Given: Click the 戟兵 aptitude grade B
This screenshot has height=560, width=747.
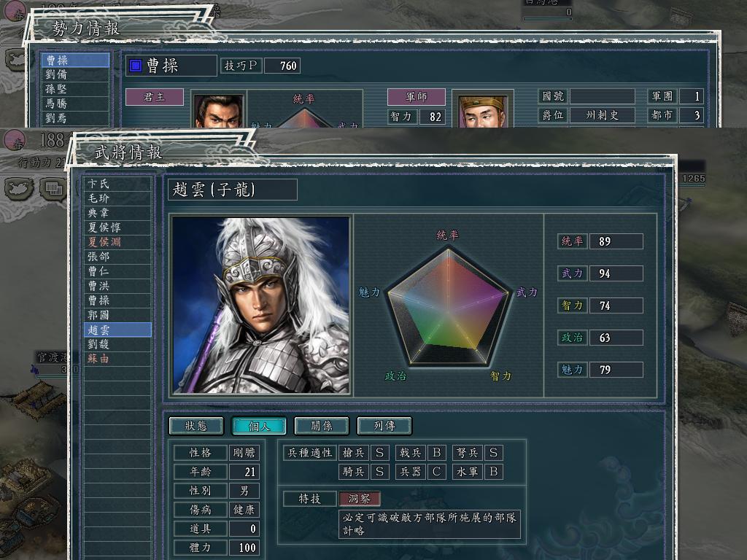Looking at the screenshot, I should coord(436,452).
